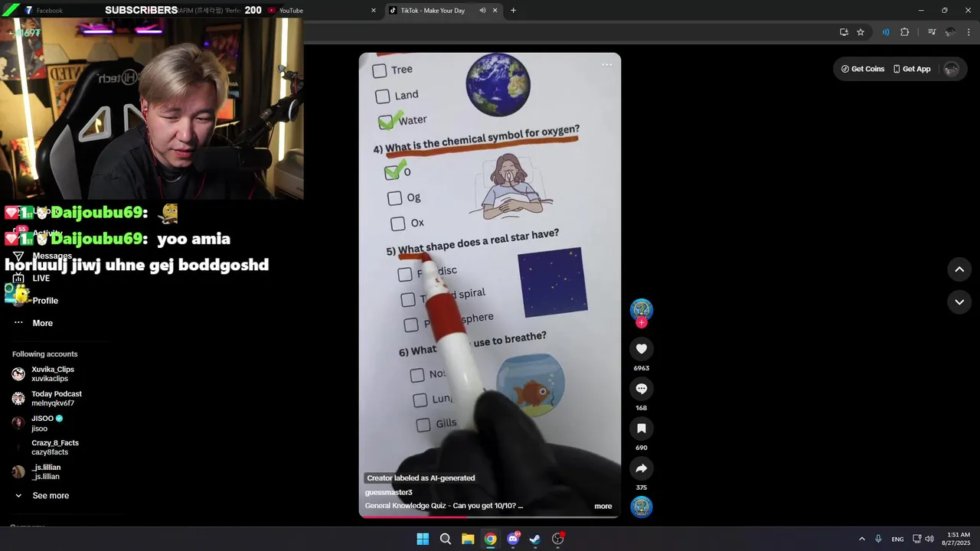Click the Get App button
Image resolution: width=980 pixels, height=551 pixels.
[911, 69]
